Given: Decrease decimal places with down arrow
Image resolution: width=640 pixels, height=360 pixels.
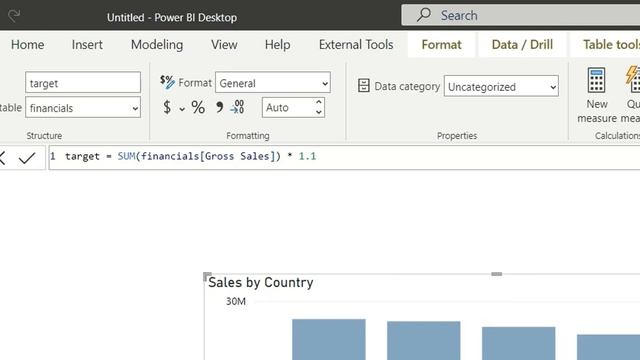Looking at the screenshot, I should (319, 112).
